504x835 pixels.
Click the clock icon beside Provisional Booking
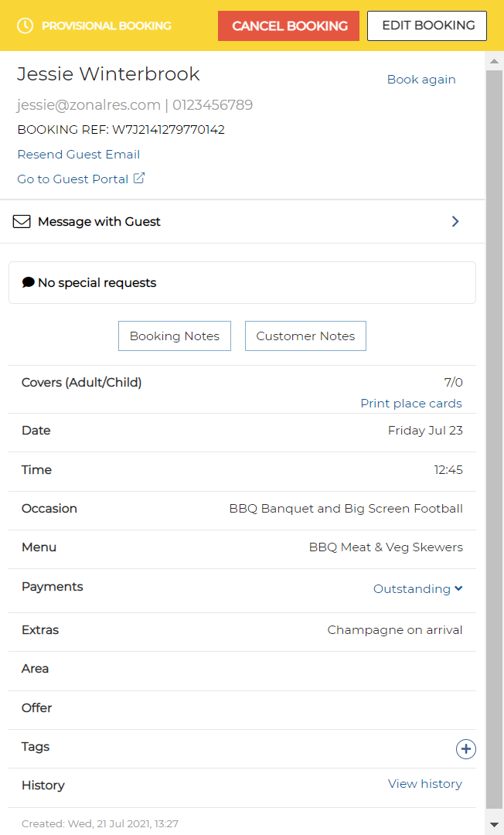tap(26, 26)
